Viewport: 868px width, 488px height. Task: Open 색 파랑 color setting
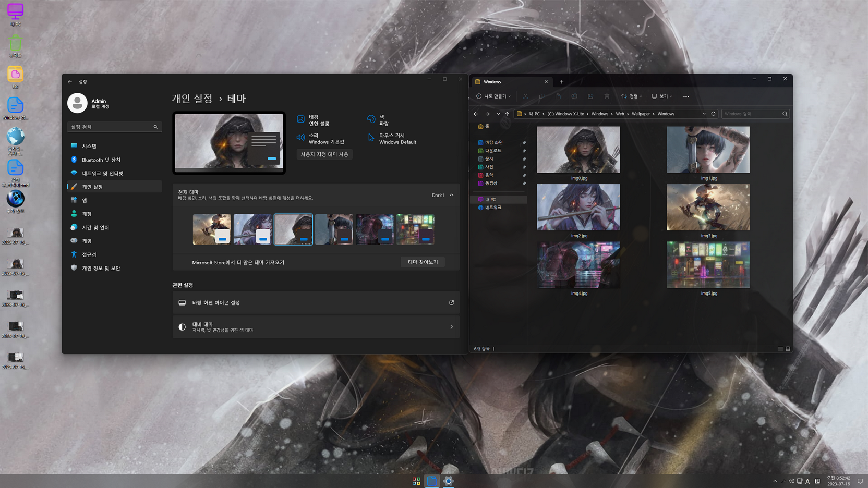pos(379,120)
